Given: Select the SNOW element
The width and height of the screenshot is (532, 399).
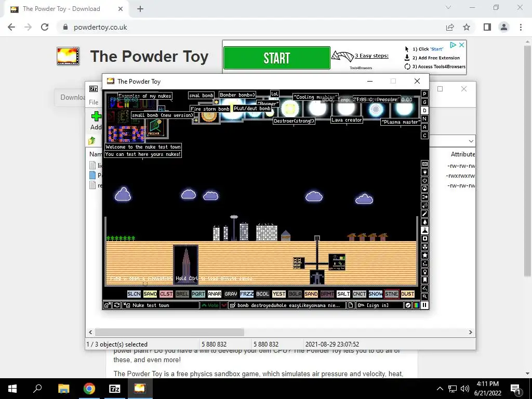Looking at the screenshot, I should point(376,294).
